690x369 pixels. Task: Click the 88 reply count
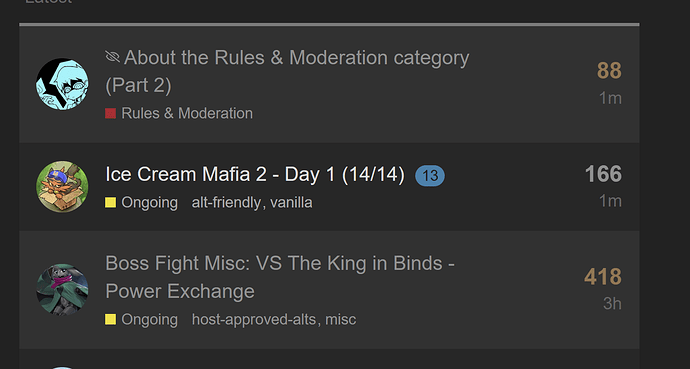tap(609, 71)
